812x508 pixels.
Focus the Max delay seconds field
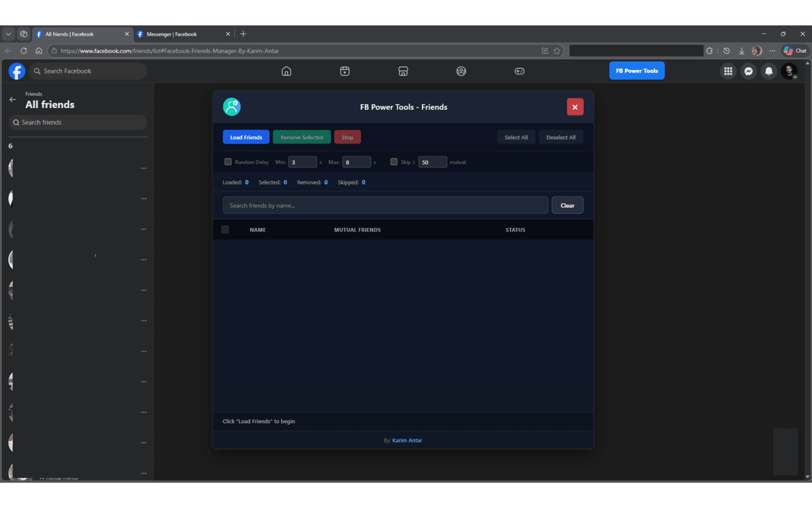pyautogui.click(x=357, y=162)
